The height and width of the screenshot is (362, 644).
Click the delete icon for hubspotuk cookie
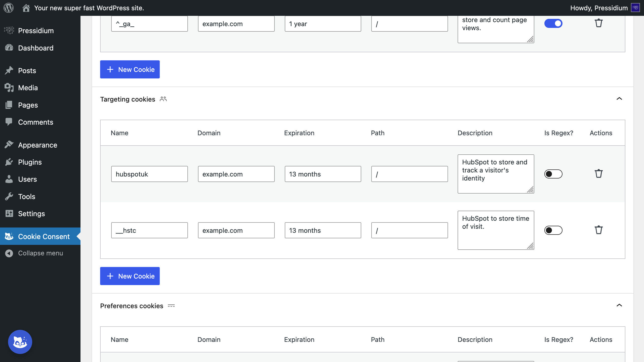[598, 174]
